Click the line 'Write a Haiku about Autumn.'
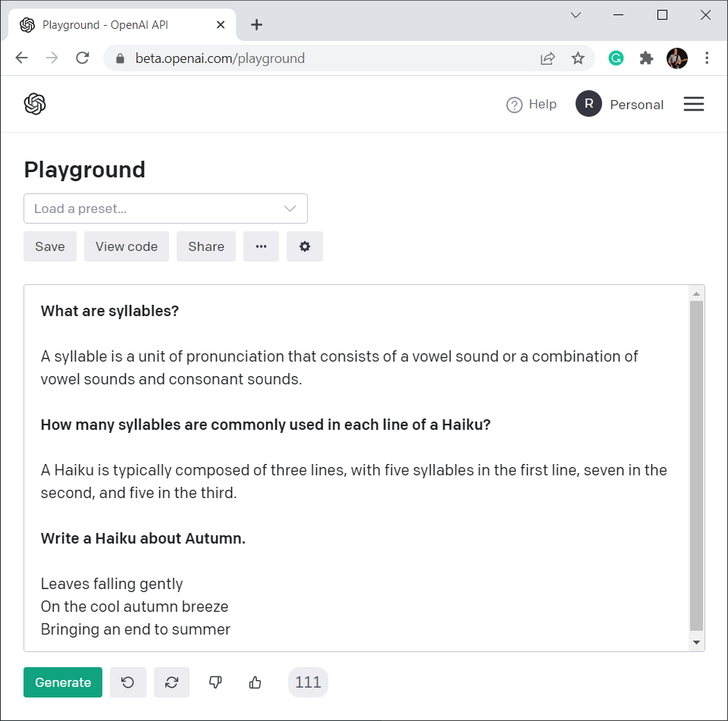 [143, 538]
